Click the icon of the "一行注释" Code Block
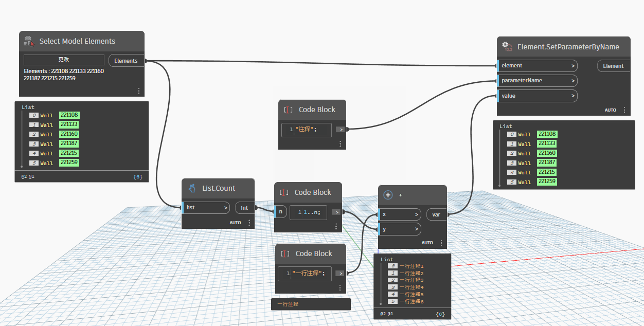The width and height of the screenshot is (644, 326). click(x=285, y=253)
